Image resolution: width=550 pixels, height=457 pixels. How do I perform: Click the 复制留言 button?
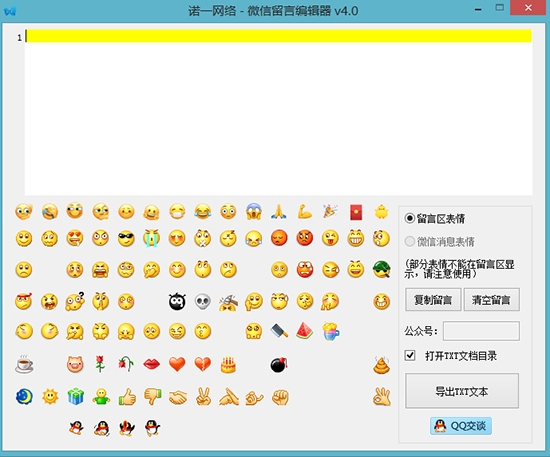[x=433, y=300]
